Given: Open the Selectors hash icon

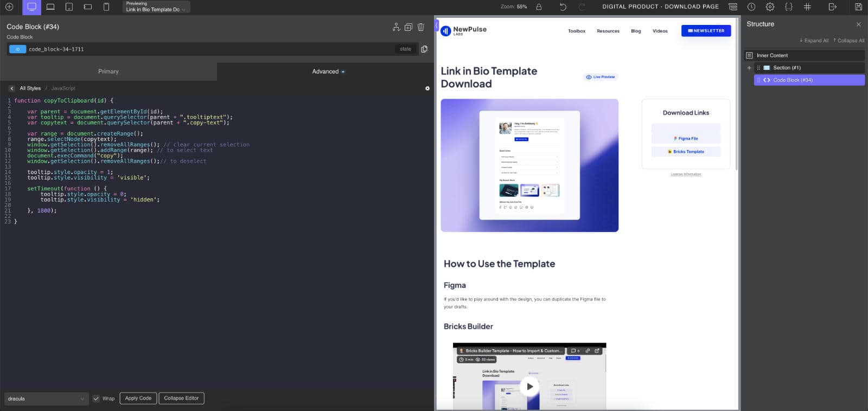Looking at the screenshot, I should [807, 7].
